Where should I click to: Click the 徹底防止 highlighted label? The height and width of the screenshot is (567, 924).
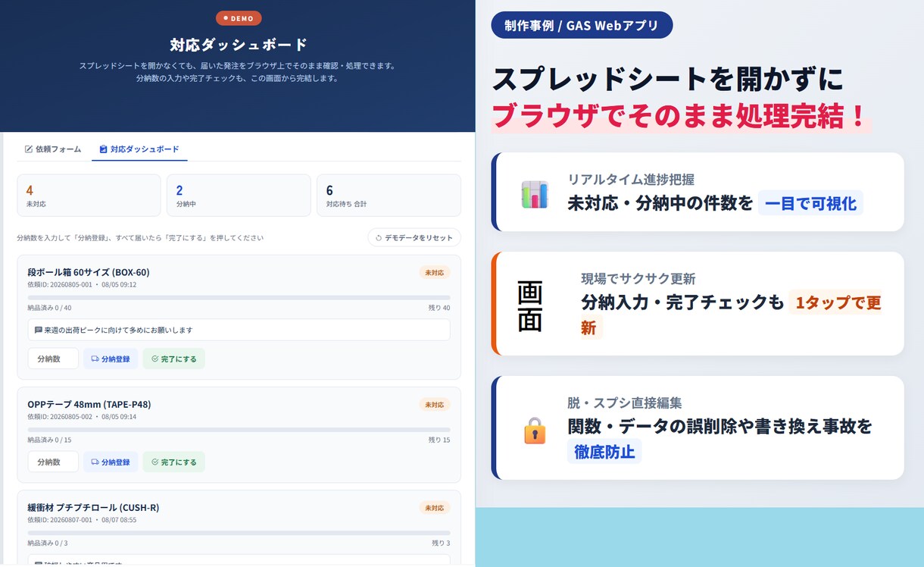[x=604, y=452]
